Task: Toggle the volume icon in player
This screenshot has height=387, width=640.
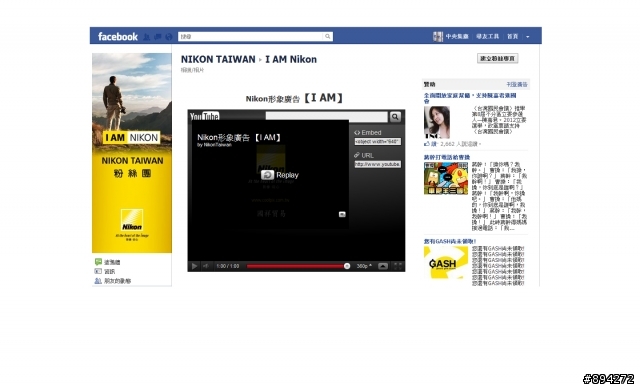Action: coord(206,266)
